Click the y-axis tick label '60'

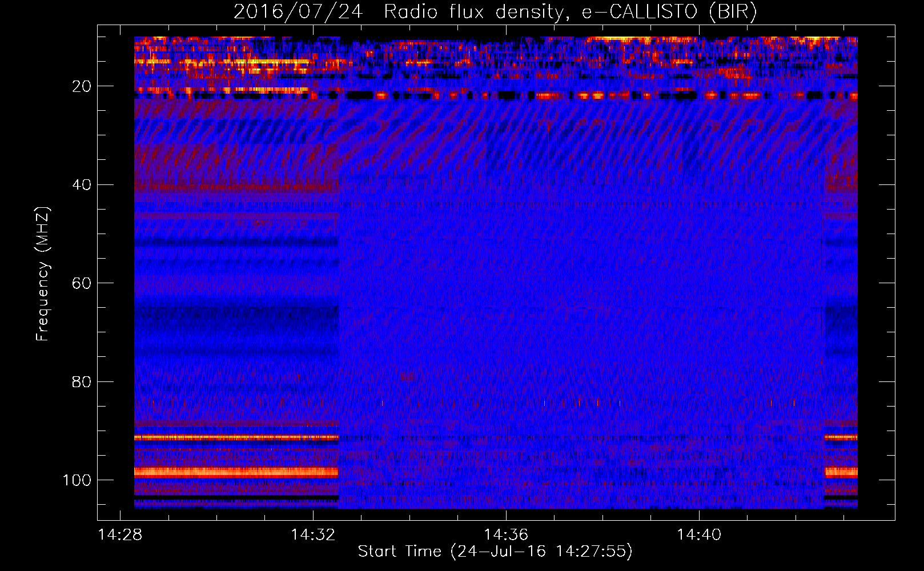[x=82, y=283]
